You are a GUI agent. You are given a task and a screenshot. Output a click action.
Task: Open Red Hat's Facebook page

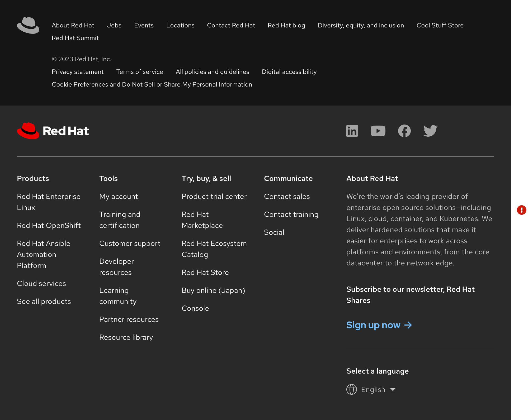[x=404, y=131]
